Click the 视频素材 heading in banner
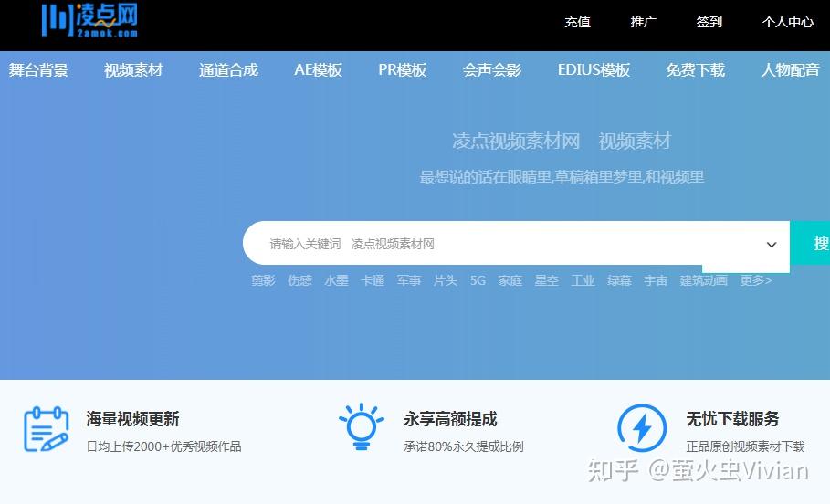 635,141
